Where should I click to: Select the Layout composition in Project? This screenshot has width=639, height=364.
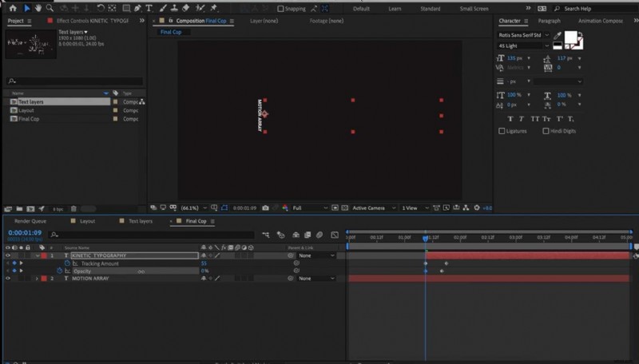(x=26, y=110)
